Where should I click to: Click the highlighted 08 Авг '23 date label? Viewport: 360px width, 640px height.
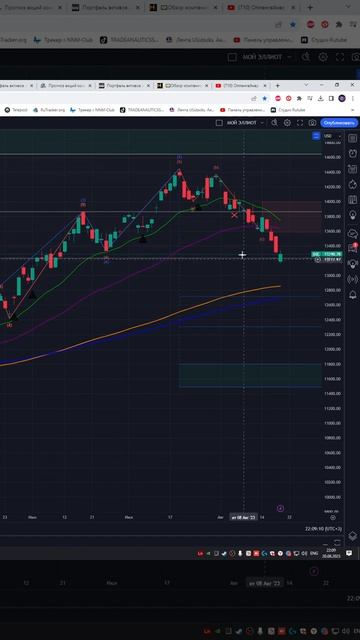point(243,517)
